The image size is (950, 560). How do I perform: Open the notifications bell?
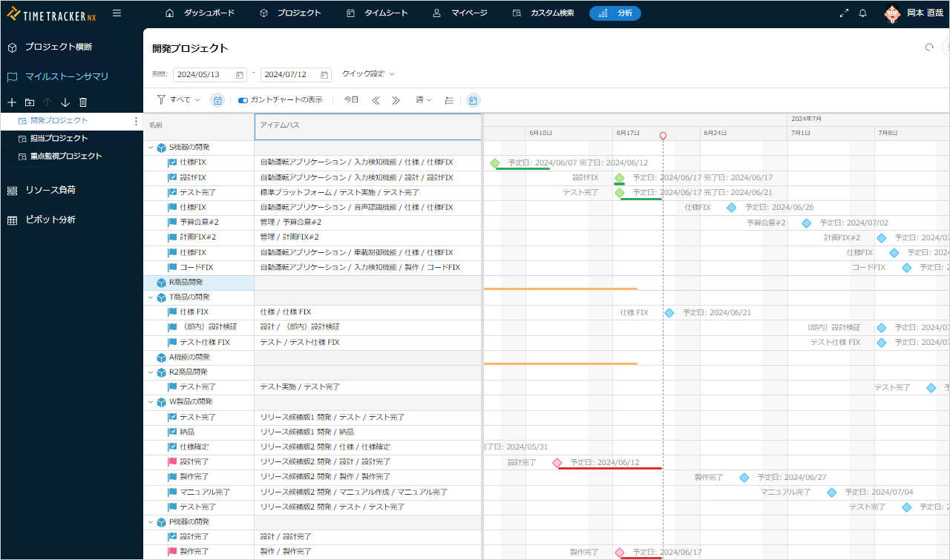tap(862, 13)
